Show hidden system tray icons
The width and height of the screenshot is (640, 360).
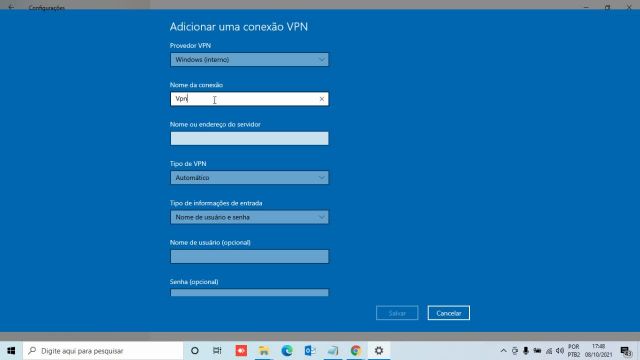click(503, 351)
